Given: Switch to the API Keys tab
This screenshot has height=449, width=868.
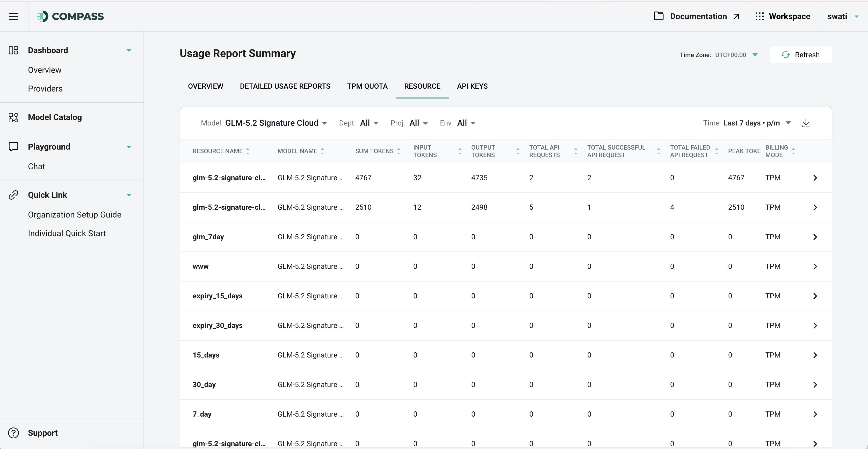Looking at the screenshot, I should point(472,86).
